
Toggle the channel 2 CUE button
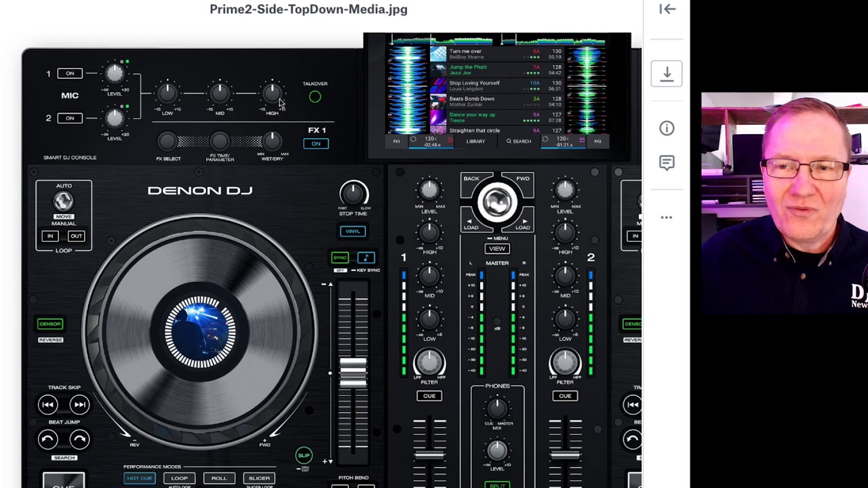click(x=565, y=396)
